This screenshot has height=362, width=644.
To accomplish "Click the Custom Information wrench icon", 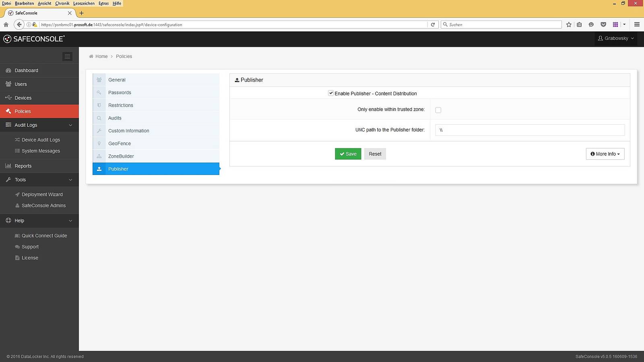I will pos(99,131).
